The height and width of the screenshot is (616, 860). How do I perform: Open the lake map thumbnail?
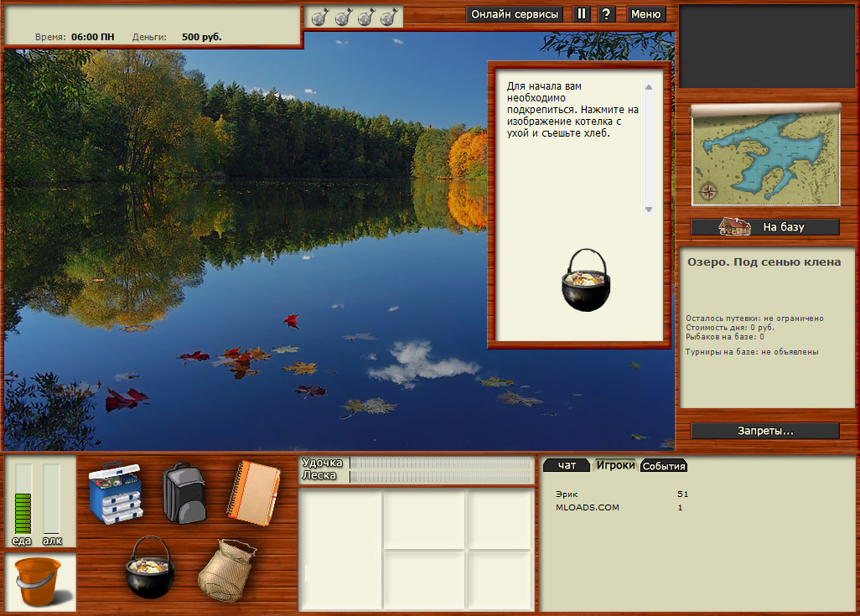764,159
